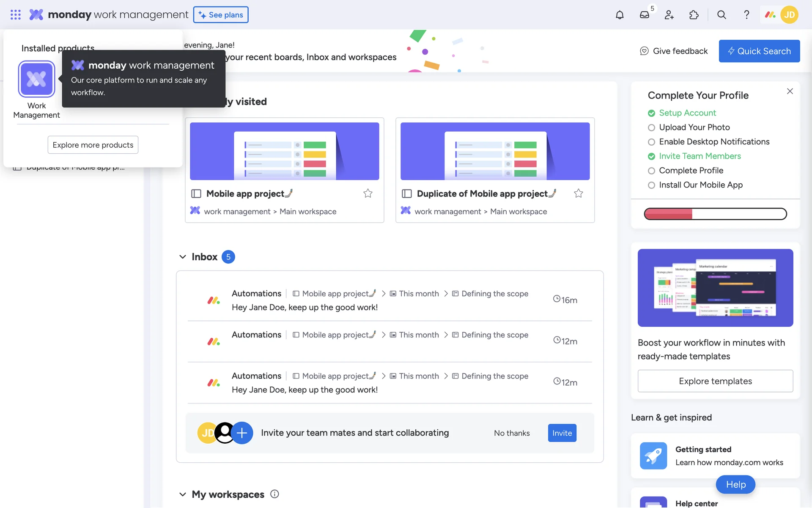Open the JD profile avatar menu
Image resolution: width=812 pixels, height=508 pixels.
pos(789,15)
